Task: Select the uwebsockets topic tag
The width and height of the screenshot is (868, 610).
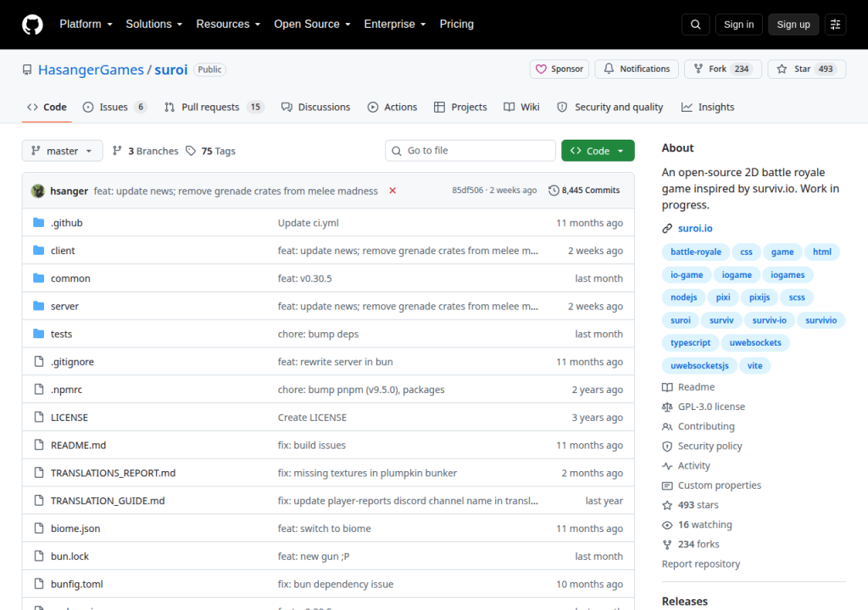Action: click(755, 342)
